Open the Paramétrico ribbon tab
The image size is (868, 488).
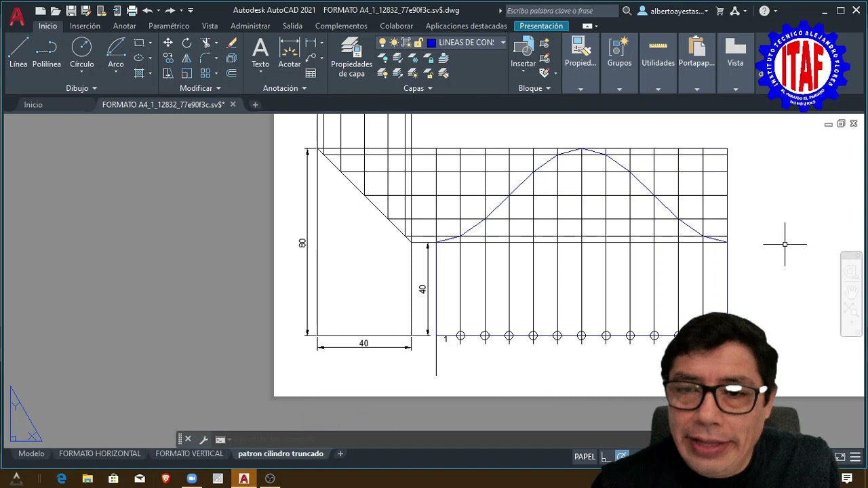[x=169, y=26]
